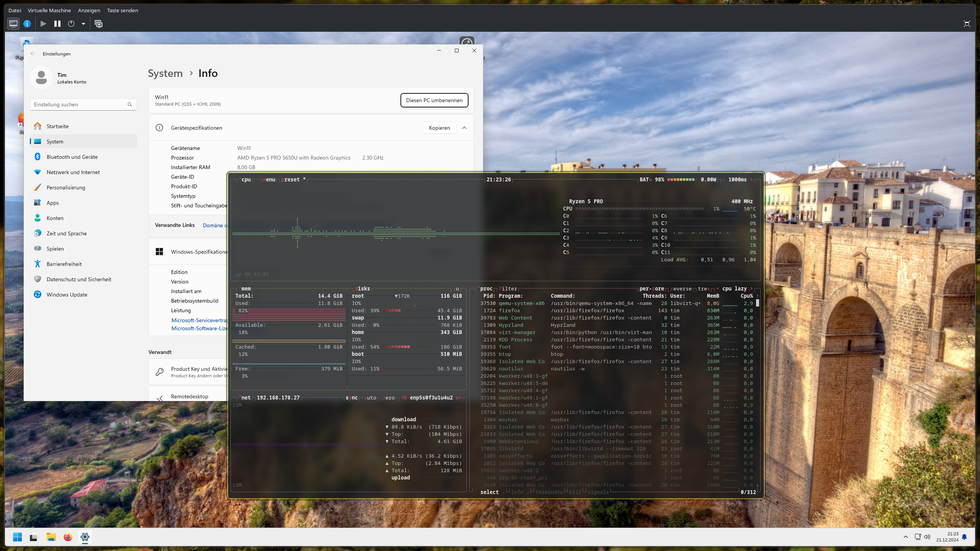Click Diesen PC umbenennen button
980x551 pixels.
click(x=434, y=100)
